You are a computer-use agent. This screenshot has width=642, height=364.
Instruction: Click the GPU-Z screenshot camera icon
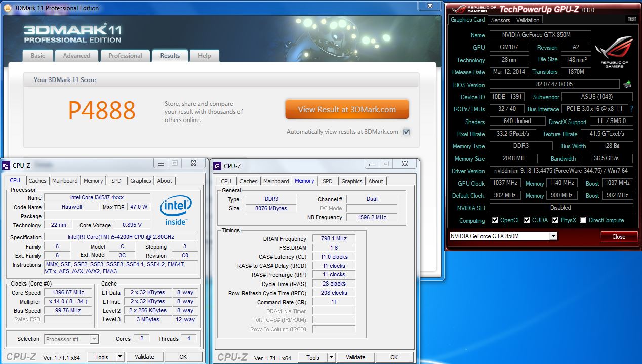pyautogui.click(x=631, y=19)
